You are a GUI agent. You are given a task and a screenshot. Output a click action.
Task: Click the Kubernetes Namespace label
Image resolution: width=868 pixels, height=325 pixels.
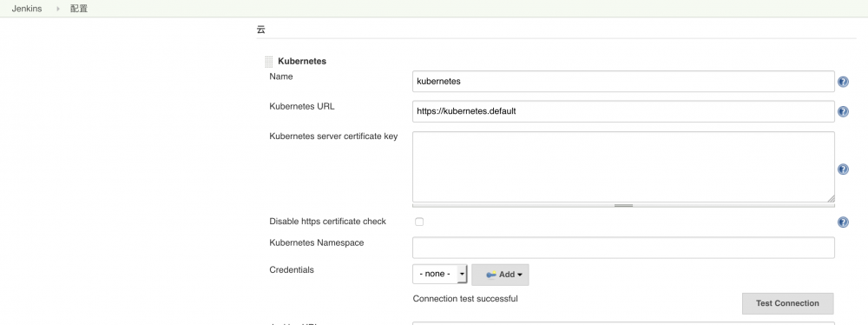tap(317, 243)
